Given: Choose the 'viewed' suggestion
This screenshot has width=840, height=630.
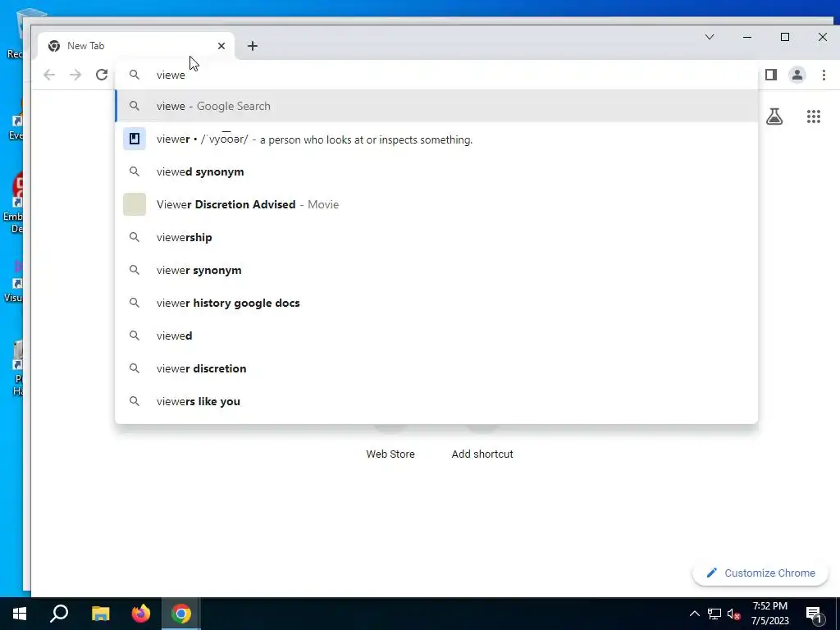Looking at the screenshot, I should pyautogui.click(x=436, y=336).
